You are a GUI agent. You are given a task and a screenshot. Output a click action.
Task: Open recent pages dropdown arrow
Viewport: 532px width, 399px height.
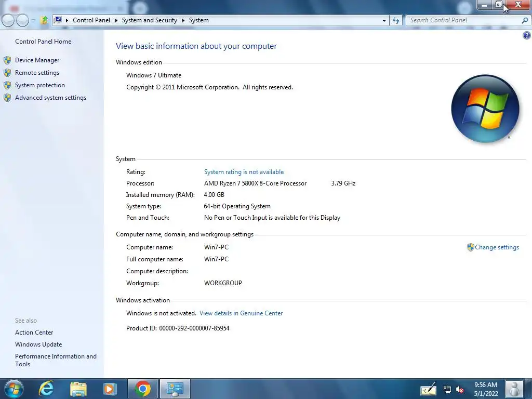pos(33,21)
